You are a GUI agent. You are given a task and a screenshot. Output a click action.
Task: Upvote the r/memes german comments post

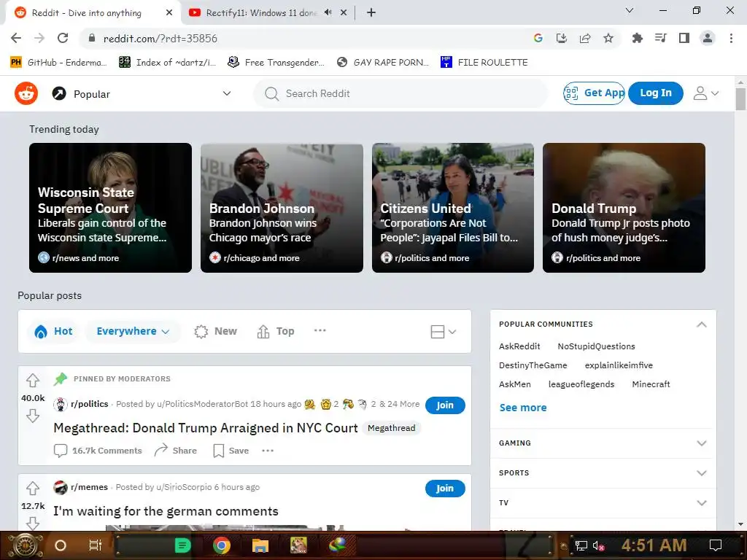[x=32, y=488]
